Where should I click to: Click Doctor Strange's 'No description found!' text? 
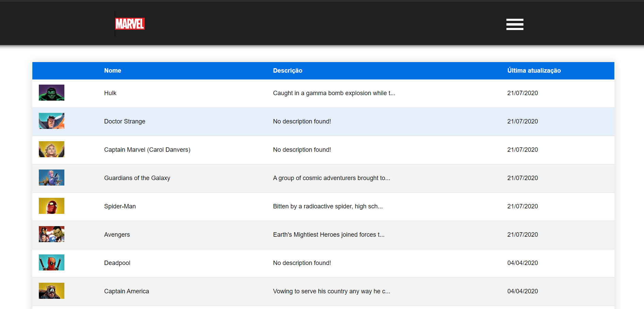(x=302, y=121)
